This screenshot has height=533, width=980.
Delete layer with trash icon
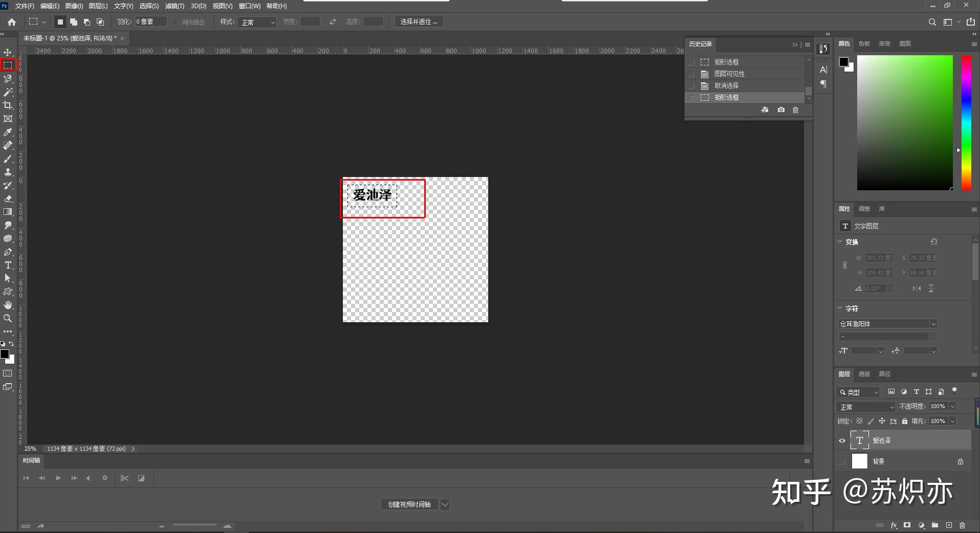tap(962, 525)
